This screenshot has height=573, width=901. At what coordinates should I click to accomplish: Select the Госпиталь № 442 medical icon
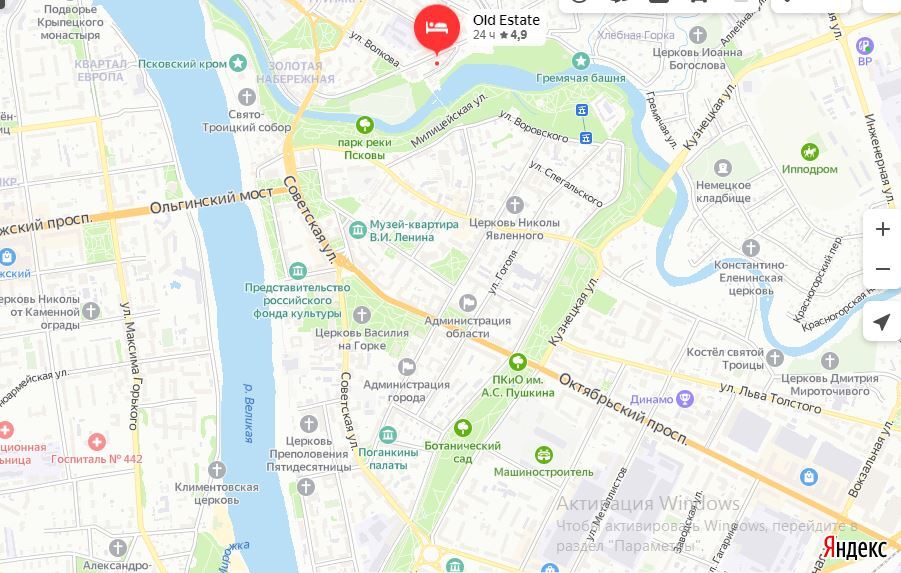pos(97,441)
